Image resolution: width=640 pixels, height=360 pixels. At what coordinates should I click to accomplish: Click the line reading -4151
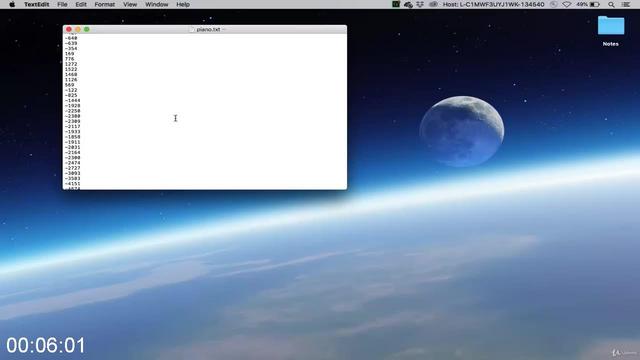coord(72,184)
